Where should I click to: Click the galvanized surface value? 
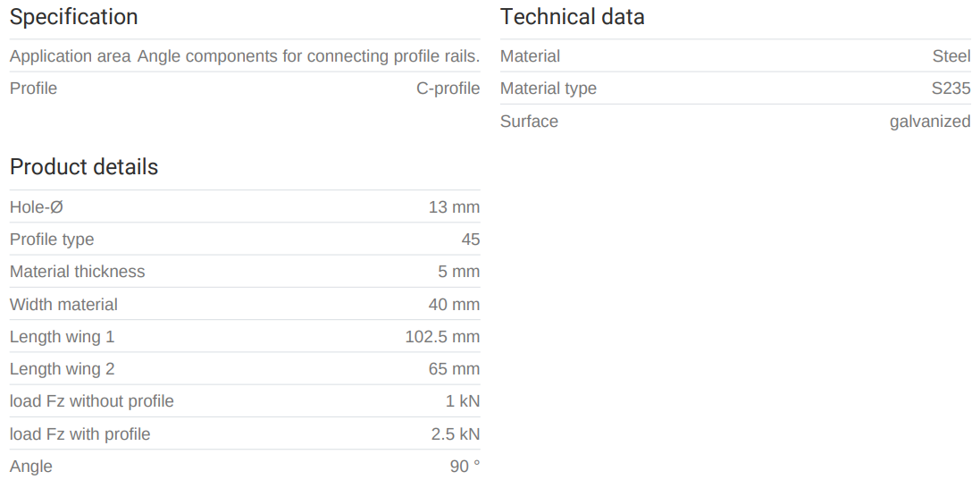tap(929, 122)
